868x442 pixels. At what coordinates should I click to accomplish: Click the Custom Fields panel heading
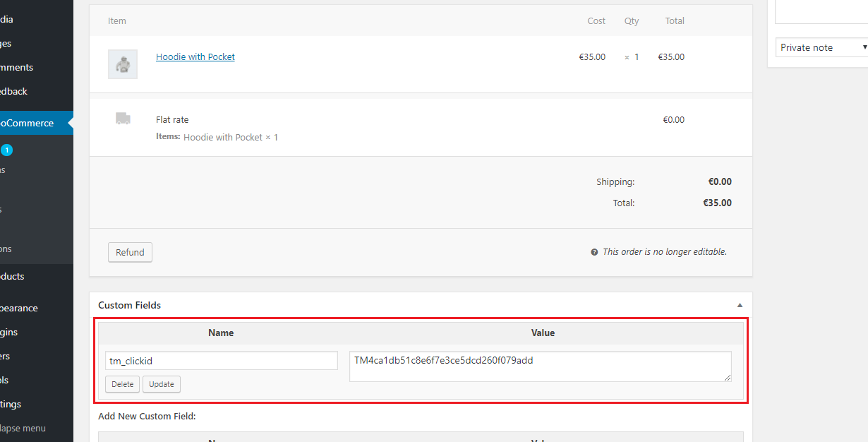[x=130, y=305]
